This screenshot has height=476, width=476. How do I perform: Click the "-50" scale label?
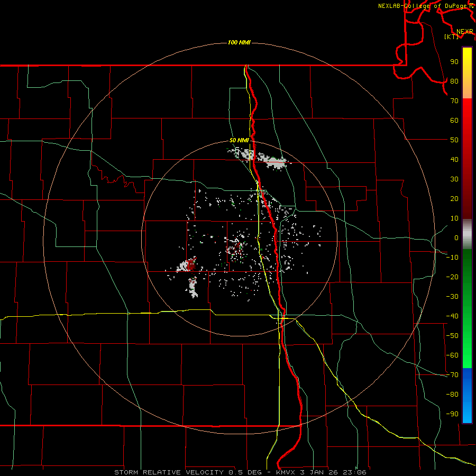pyautogui.click(x=452, y=336)
